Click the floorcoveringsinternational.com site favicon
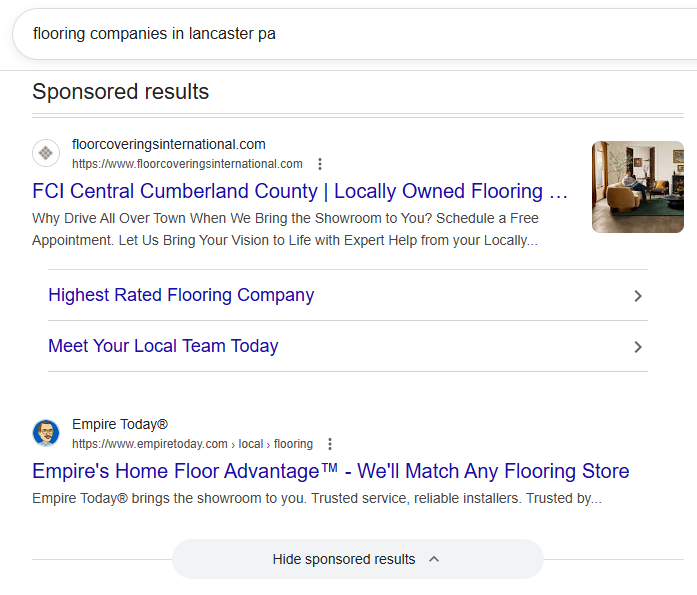 click(x=46, y=154)
